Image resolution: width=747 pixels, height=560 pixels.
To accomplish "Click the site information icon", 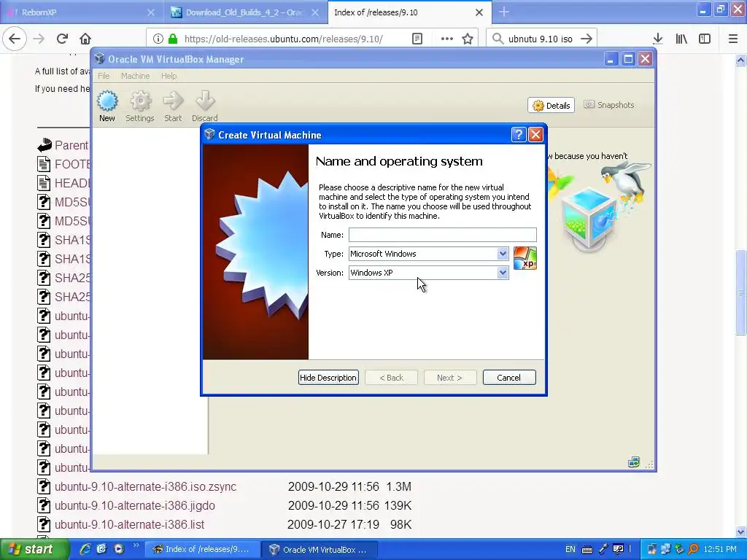I will [x=158, y=39].
